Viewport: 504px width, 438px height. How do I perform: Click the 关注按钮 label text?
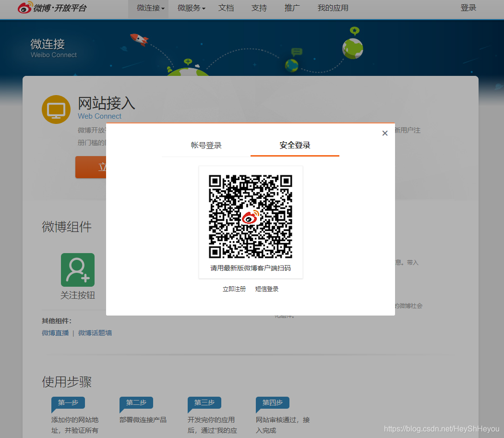(78, 295)
